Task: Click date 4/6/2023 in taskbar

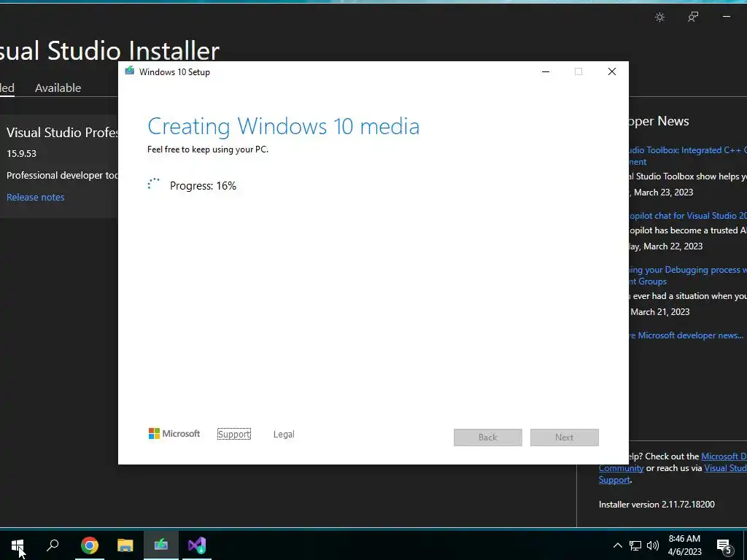Action: 684,552
